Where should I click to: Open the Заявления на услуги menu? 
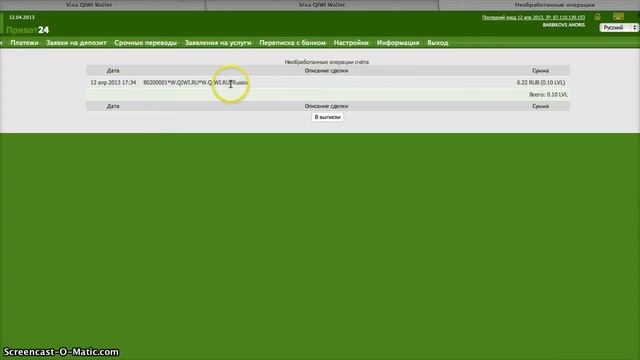[218, 43]
